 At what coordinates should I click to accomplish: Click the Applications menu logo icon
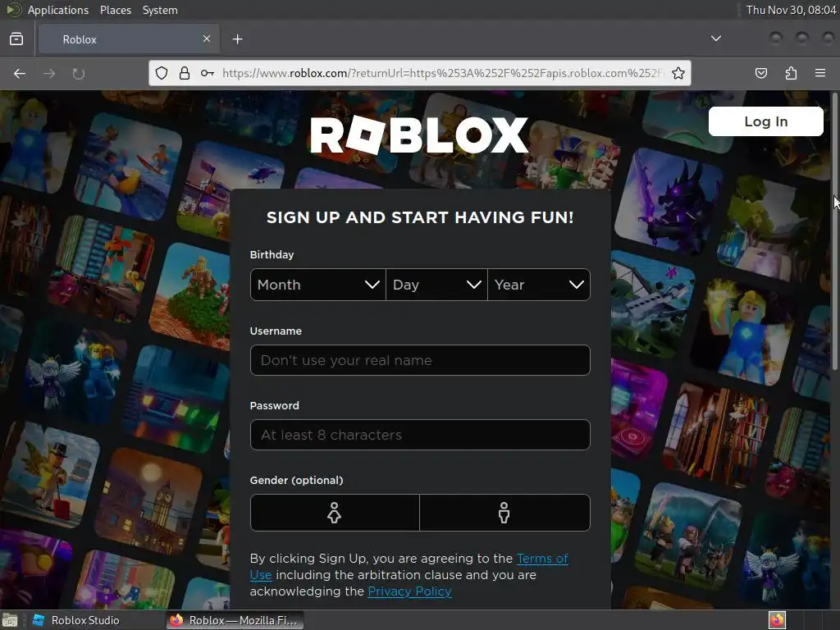[14, 10]
